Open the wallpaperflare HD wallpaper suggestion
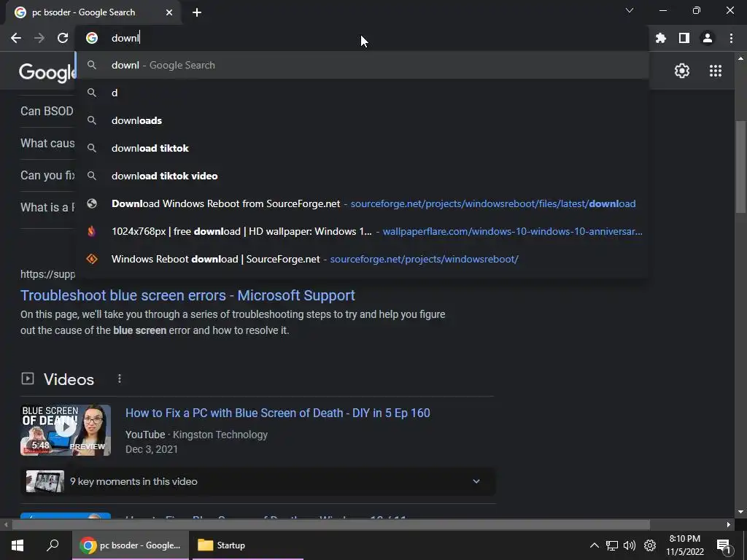This screenshot has width=747, height=560. pos(362,231)
